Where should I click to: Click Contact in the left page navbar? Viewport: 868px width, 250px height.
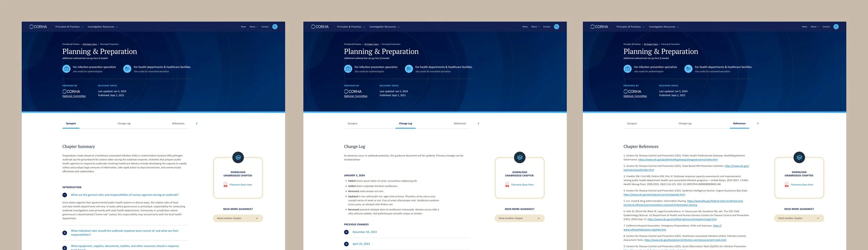(265, 27)
